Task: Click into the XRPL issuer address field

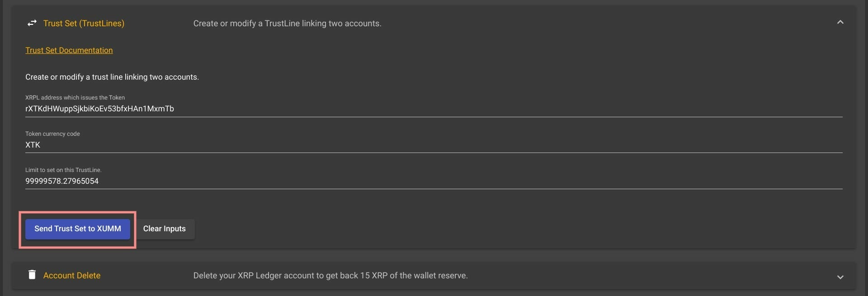Action: [x=434, y=109]
